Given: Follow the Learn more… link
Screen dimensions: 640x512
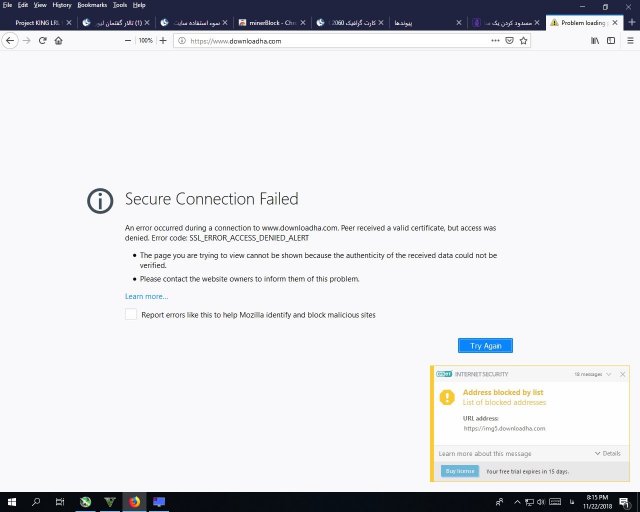Looking at the screenshot, I should (146, 296).
